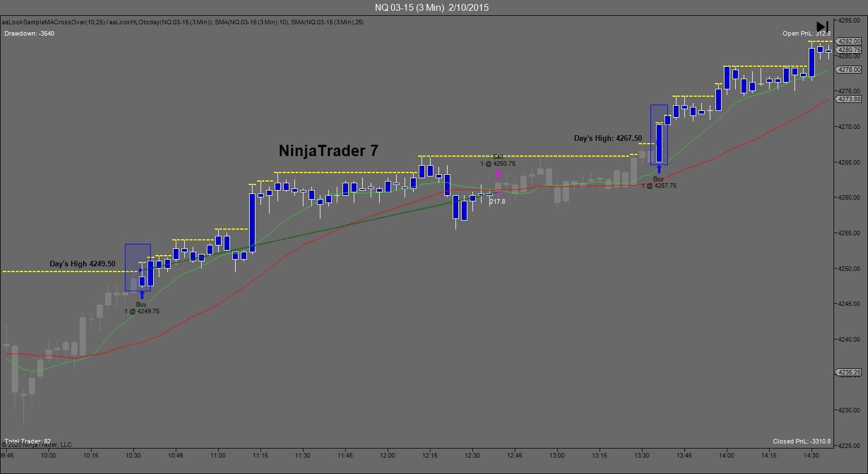Click the 11:30 time axis label

[303, 455]
